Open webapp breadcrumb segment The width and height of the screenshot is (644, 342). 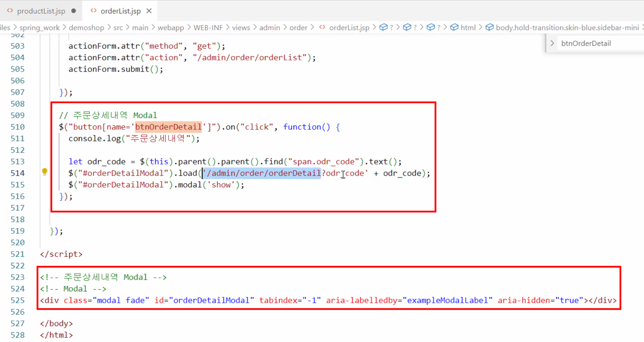click(171, 27)
